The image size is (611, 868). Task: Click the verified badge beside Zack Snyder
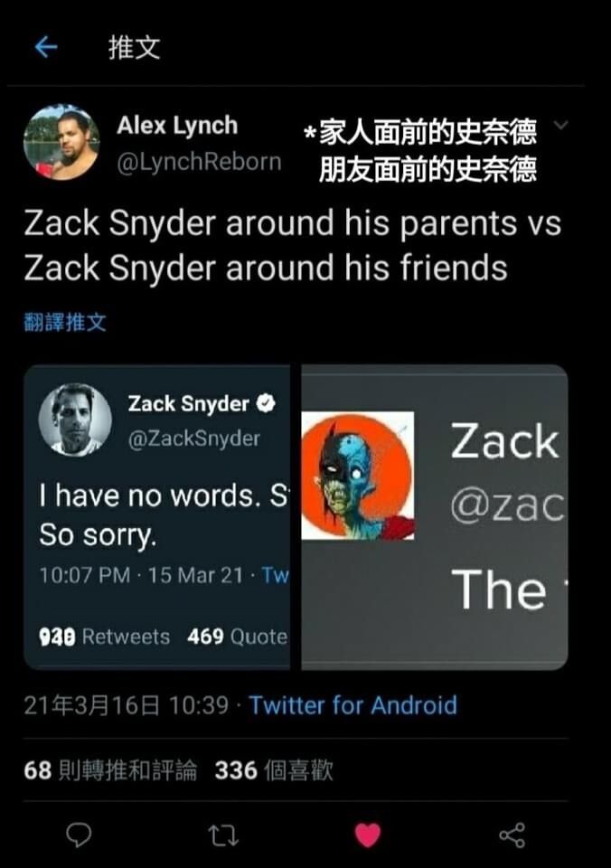[267, 403]
